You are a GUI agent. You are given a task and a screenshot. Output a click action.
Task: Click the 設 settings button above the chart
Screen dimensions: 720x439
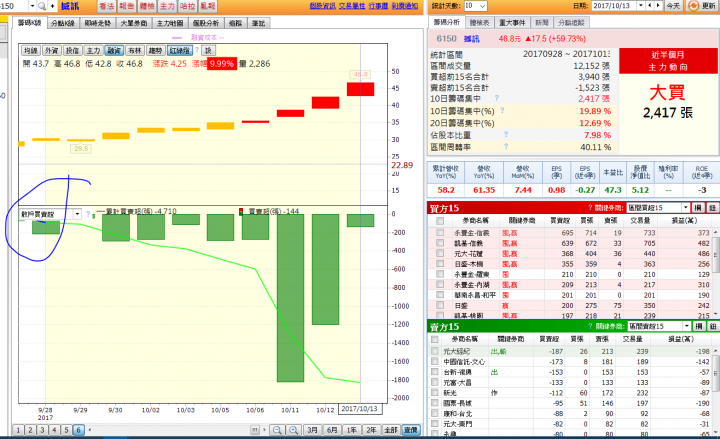coord(208,51)
